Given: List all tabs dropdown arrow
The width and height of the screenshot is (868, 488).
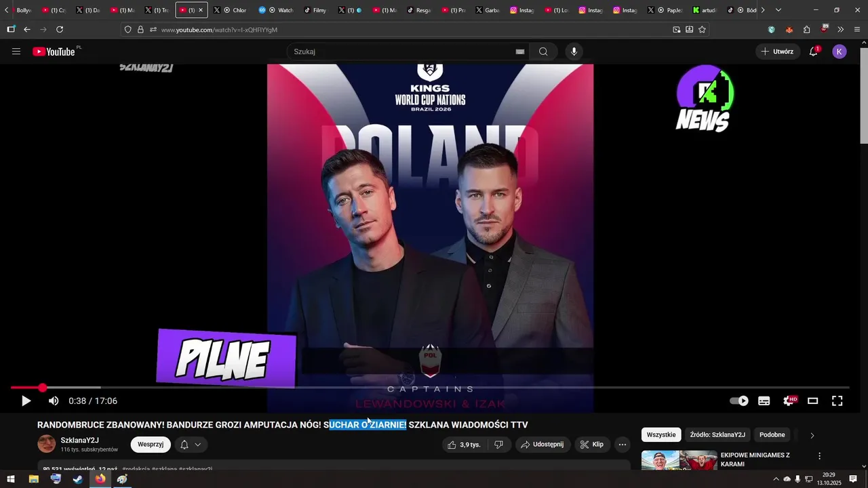Looking at the screenshot, I should [x=778, y=10].
